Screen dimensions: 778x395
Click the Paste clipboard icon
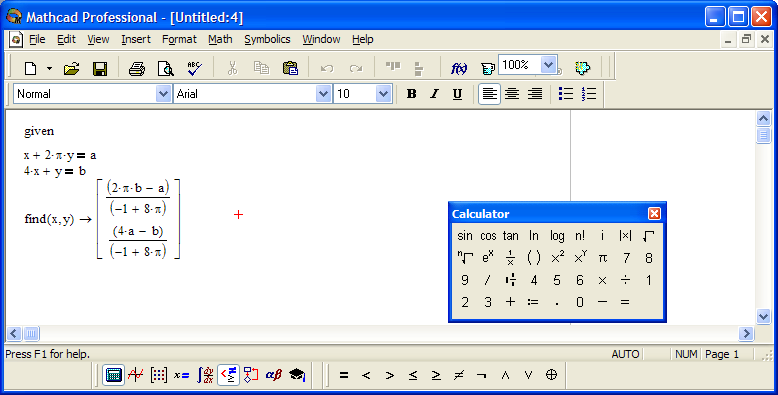pyautogui.click(x=290, y=68)
